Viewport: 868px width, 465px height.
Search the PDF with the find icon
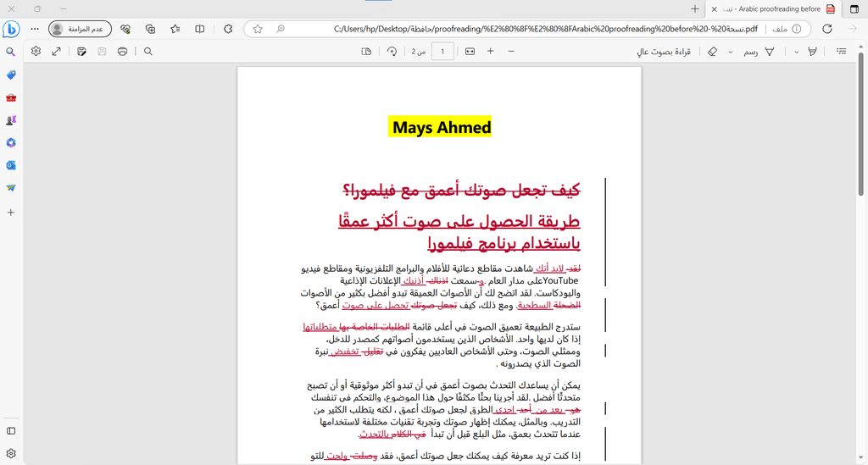click(147, 52)
